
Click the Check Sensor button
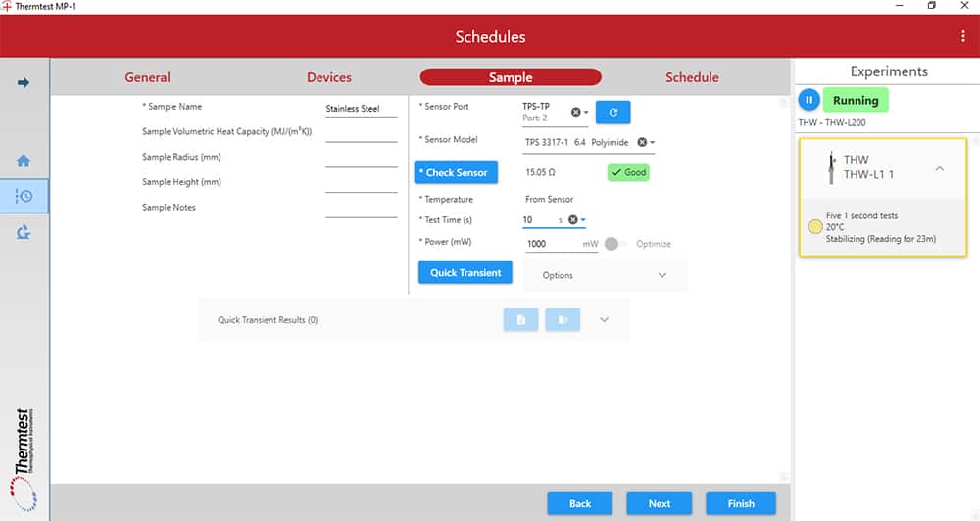(x=456, y=172)
